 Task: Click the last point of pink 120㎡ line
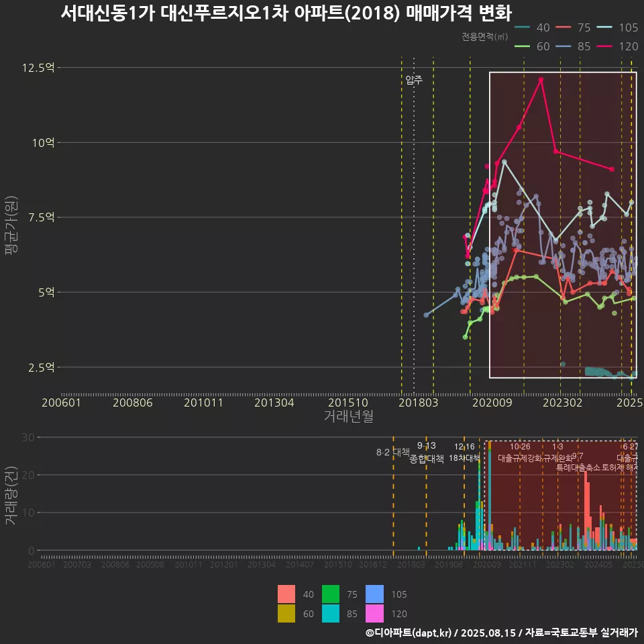612,169
